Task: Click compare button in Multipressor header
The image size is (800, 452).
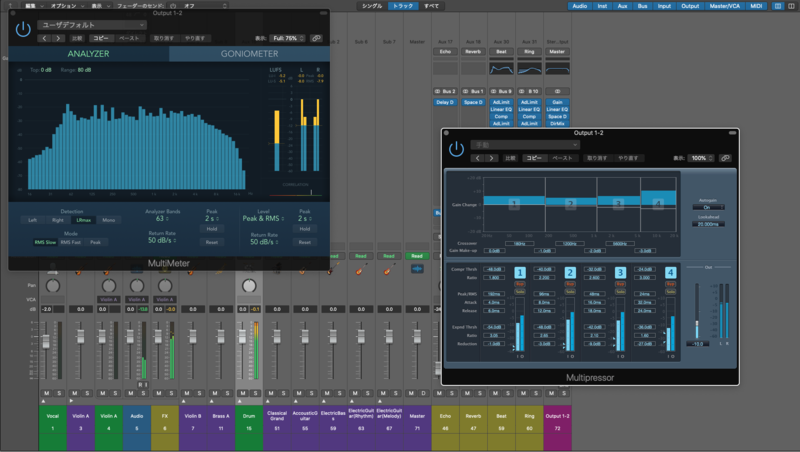Action: coord(510,158)
